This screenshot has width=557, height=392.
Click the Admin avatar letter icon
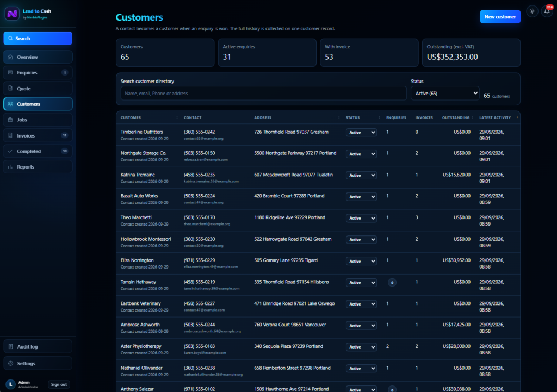coord(10,384)
